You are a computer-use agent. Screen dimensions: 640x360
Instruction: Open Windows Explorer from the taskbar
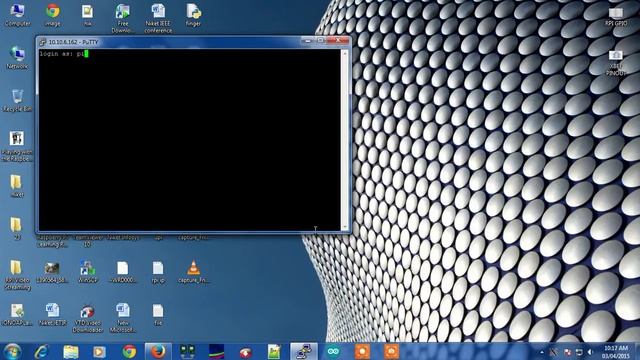71,352
